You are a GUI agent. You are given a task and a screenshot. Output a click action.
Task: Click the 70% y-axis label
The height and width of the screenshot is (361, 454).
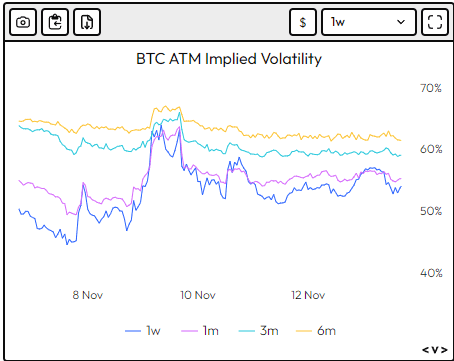[431, 88]
